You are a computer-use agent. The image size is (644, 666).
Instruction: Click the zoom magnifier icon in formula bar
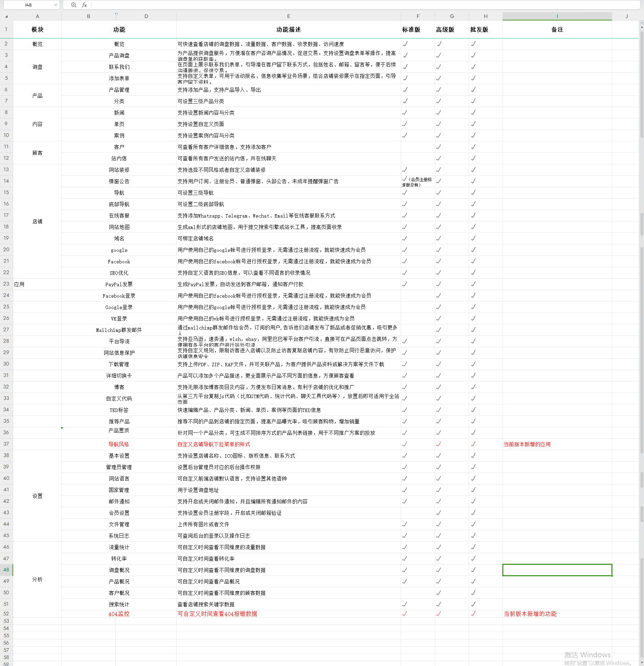click(x=73, y=5)
